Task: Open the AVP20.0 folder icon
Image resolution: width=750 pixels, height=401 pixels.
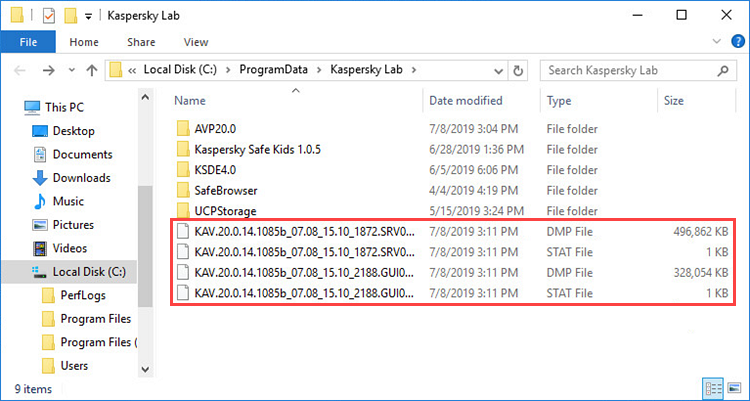Action: 182,129
